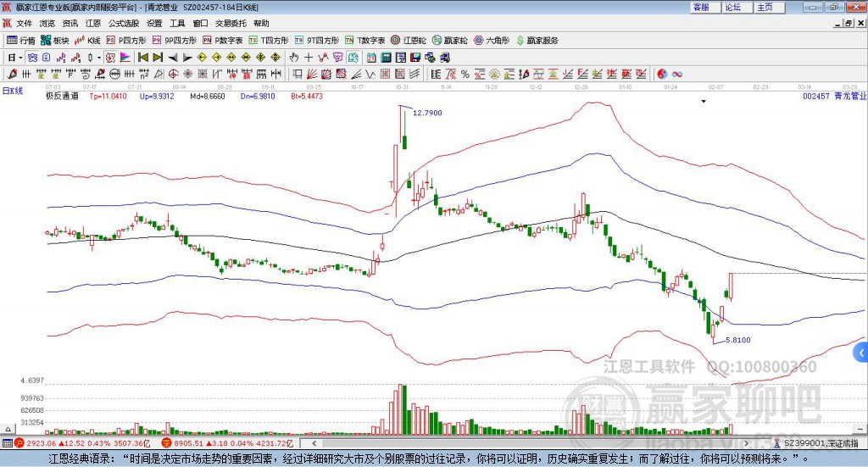
Task: Open the 浏览 menu
Action: (47, 23)
